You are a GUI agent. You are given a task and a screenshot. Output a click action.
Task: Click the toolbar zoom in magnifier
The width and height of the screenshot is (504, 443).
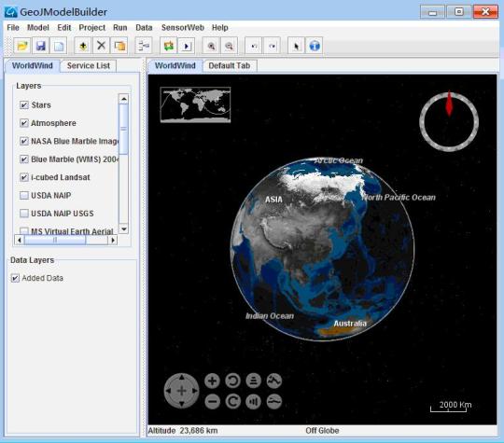click(x=211, y=46)
